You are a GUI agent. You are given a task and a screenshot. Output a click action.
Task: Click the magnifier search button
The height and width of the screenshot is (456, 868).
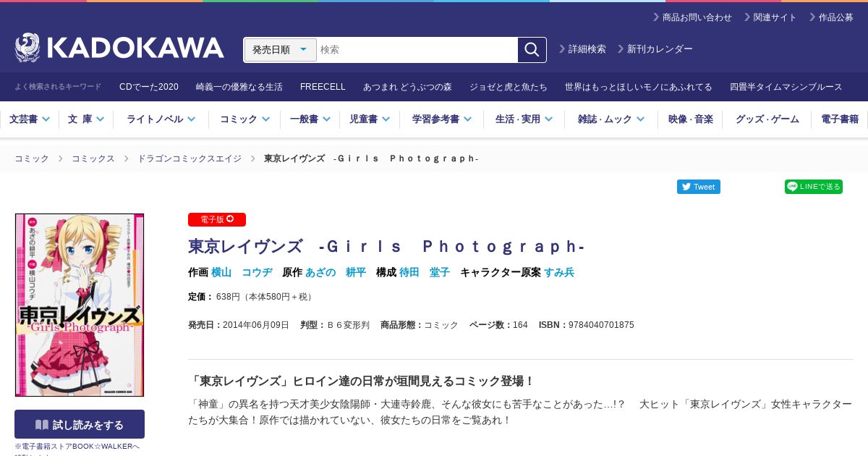532,49
